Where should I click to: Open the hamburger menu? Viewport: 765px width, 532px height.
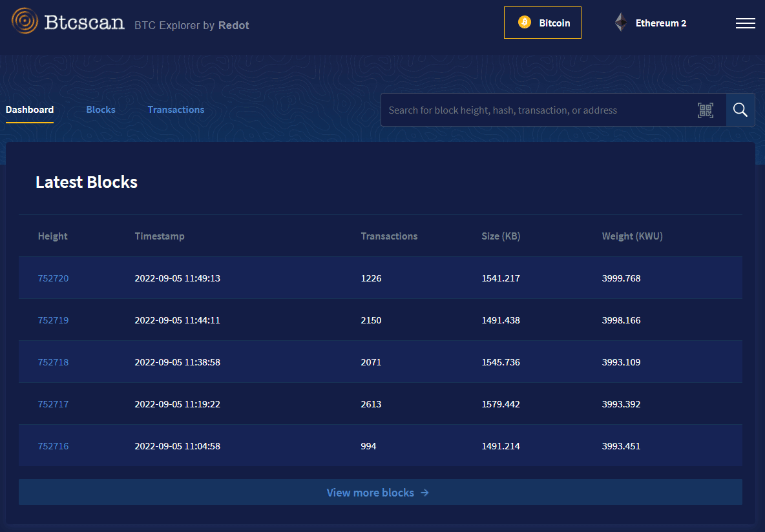pos(745,23)
